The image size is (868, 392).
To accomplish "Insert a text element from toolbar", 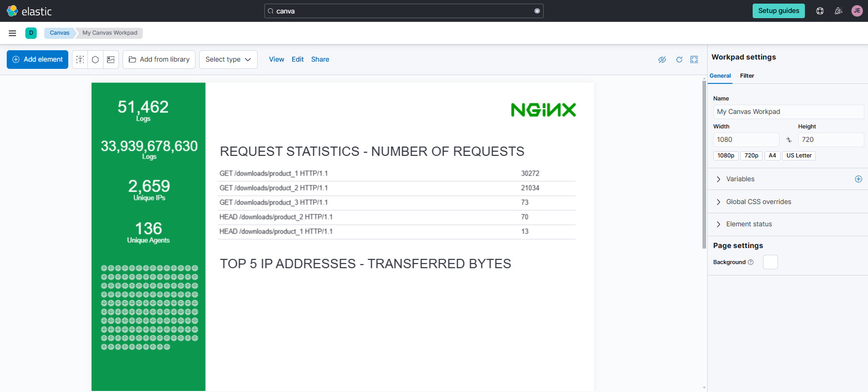I will tap(80, 60).
